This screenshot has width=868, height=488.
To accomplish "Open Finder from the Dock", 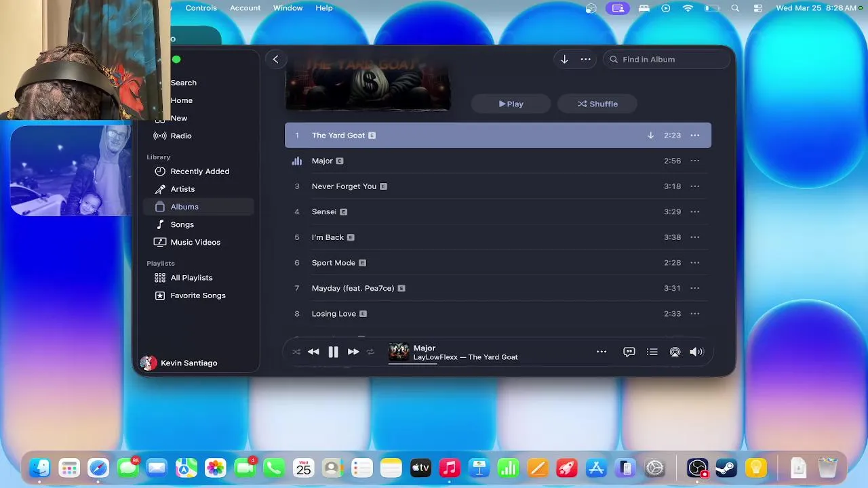I will [39, 468].
